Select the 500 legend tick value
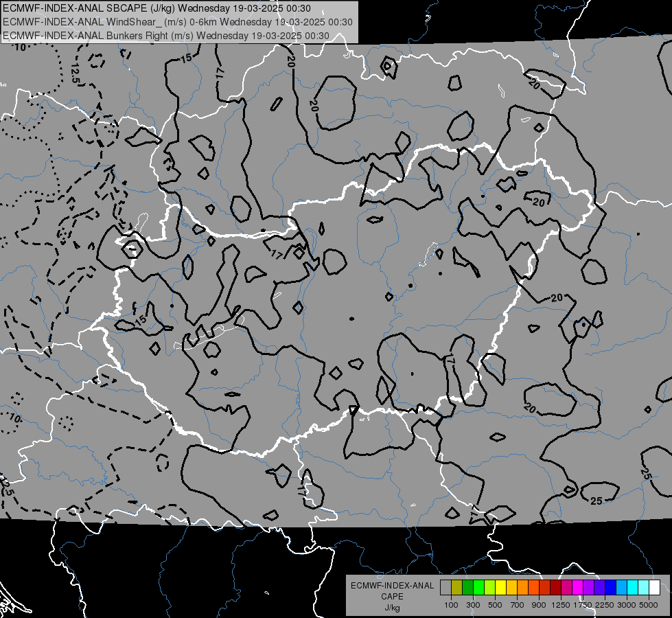The height and width of the screenshot is (618, 672). pyautogui.click(x=495, y=605)
